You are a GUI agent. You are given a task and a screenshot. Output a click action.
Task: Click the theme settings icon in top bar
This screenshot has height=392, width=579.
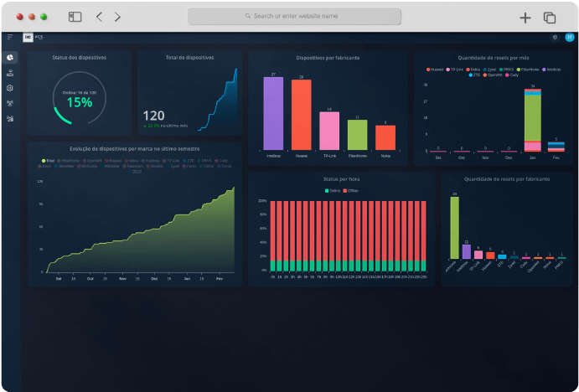[x=555, y=37]
